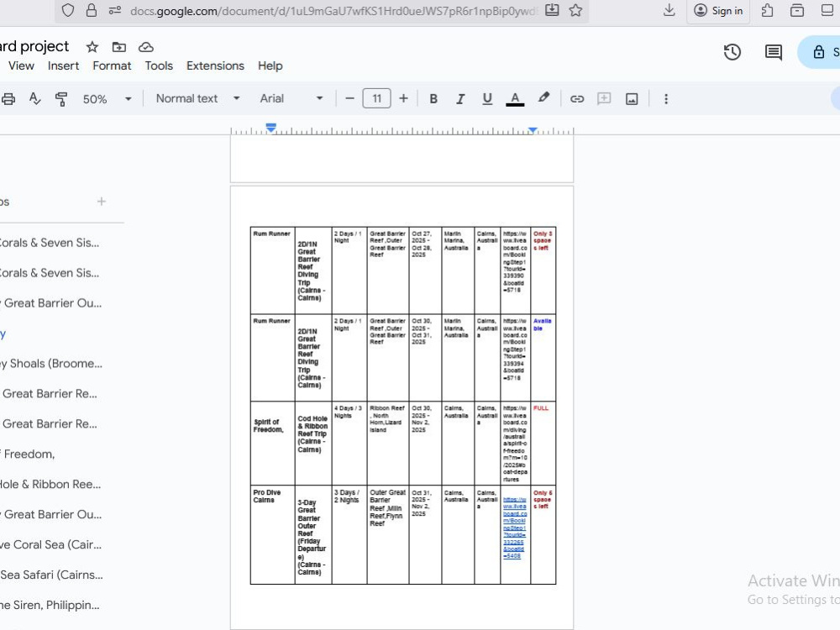Toggle bold formatting
Screen dimensions: 840x630
pos(433,98)
